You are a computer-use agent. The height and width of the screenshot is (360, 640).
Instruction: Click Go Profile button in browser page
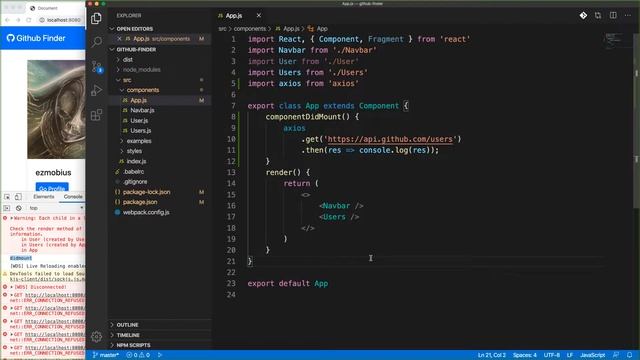pos(52,188)
